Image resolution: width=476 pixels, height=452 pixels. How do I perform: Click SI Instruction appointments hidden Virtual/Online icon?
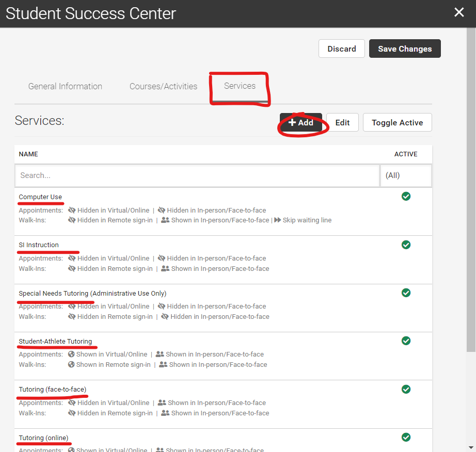(x=72, y=258)
